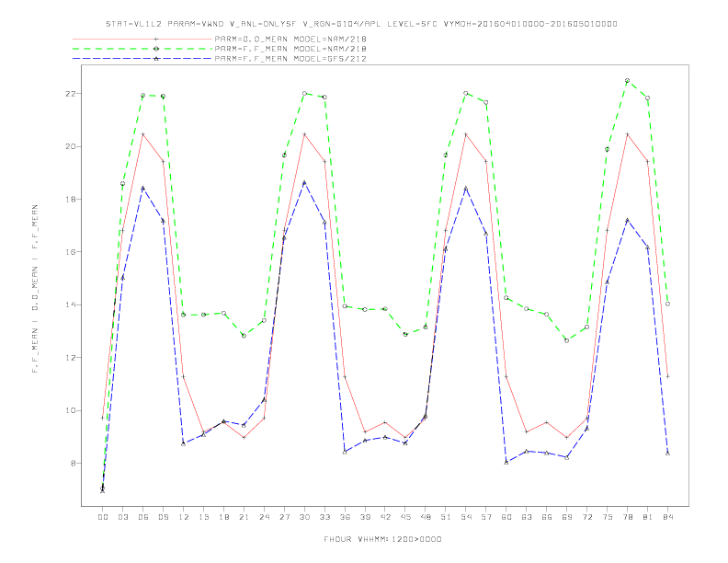Click green NAM circle marker at forecast hour 03

point(122,183)
